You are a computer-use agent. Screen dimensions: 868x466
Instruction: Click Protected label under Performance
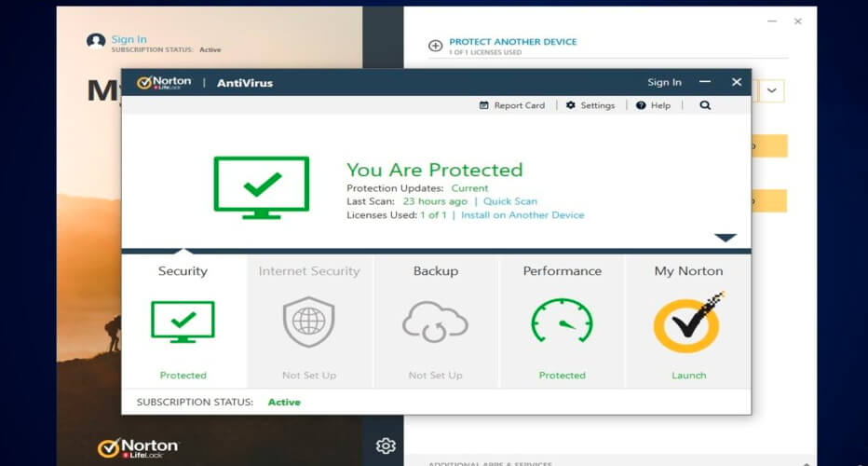[x=562, y=375]
